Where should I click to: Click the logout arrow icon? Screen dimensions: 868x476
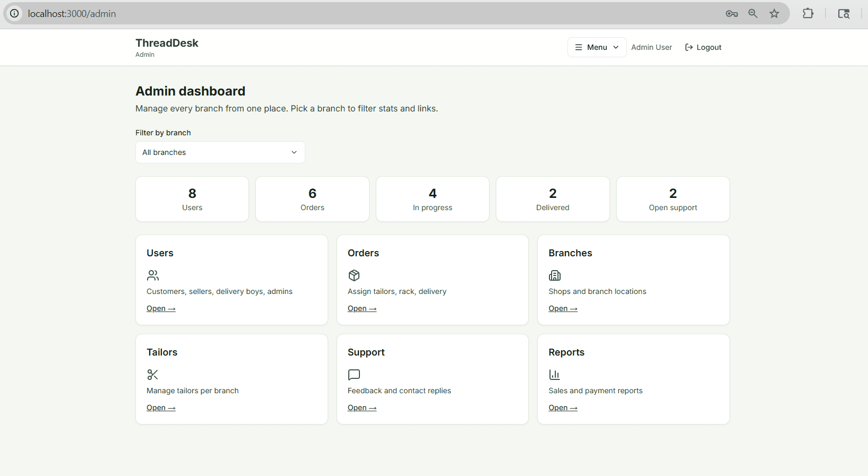tap(689, 47)
